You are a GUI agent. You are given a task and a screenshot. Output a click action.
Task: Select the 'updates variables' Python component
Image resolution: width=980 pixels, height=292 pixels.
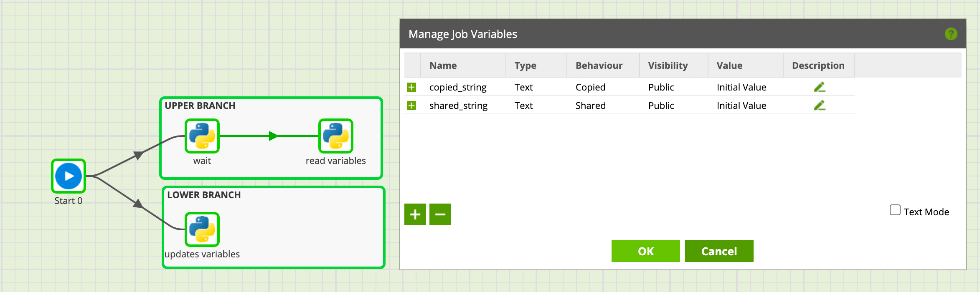(202, 229)
